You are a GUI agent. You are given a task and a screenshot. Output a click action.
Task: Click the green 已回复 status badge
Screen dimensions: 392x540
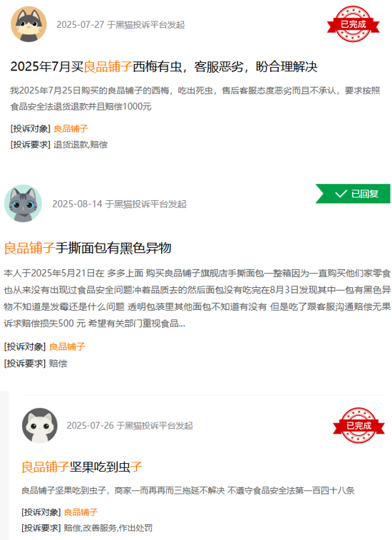pos(353,194)
